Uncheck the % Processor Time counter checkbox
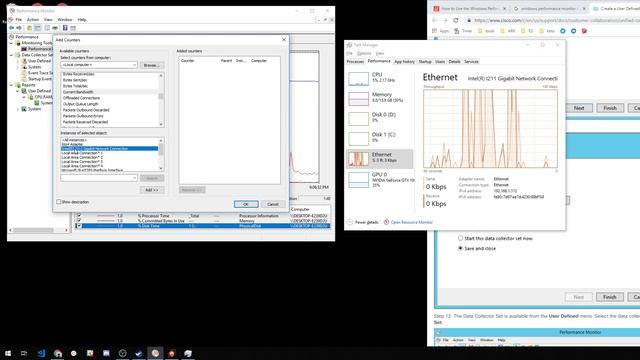 click(79, 216)
